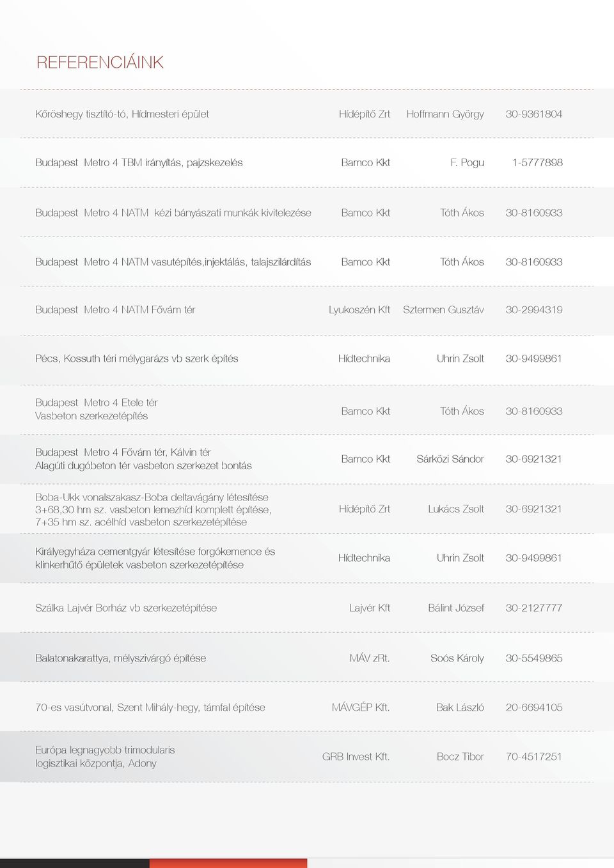Select the Kőröshegy tisztító-tó project text
The width and height of the screenshot is (614, 868).
pyautogui.click(x=122, y=114)
